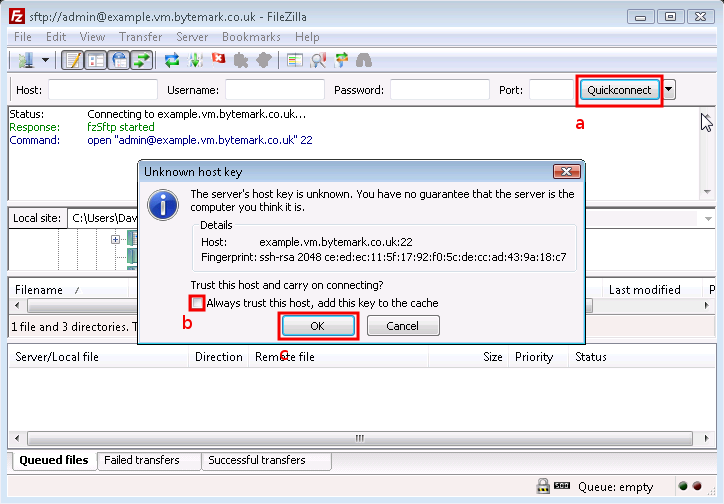Toggle remote directory tree icon
The width and height of the screenshot is (724, 504).
(119, 60)
